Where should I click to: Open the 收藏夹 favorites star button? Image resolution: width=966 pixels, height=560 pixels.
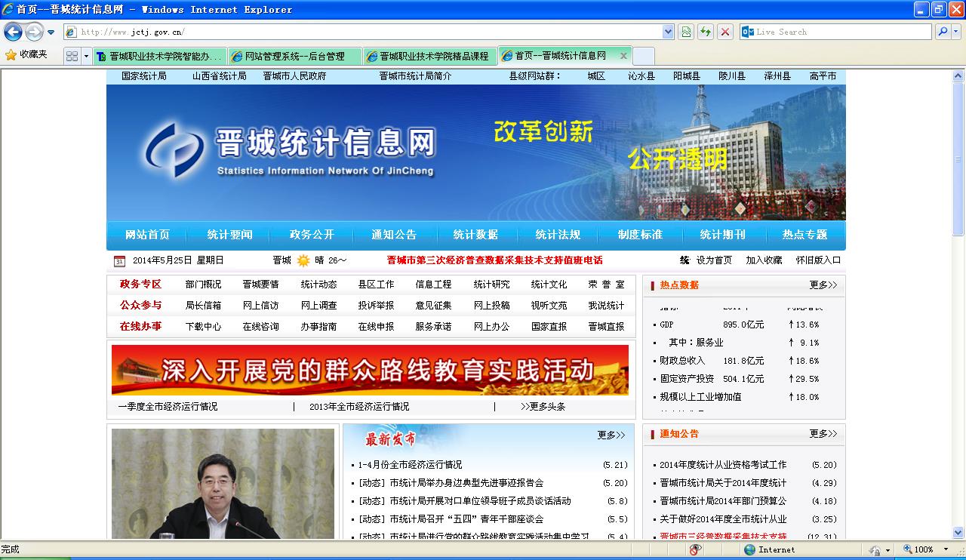[x=26, y=55]
